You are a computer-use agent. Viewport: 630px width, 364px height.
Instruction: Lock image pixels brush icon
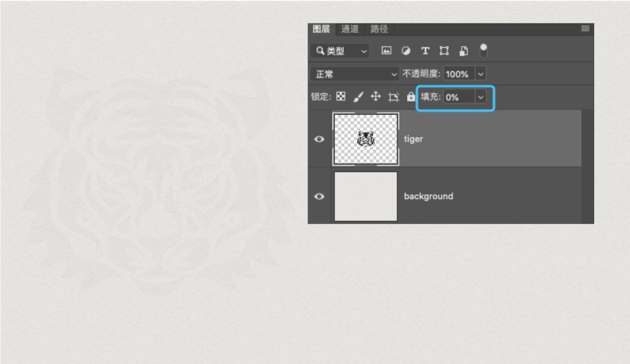tap(358, 96)
